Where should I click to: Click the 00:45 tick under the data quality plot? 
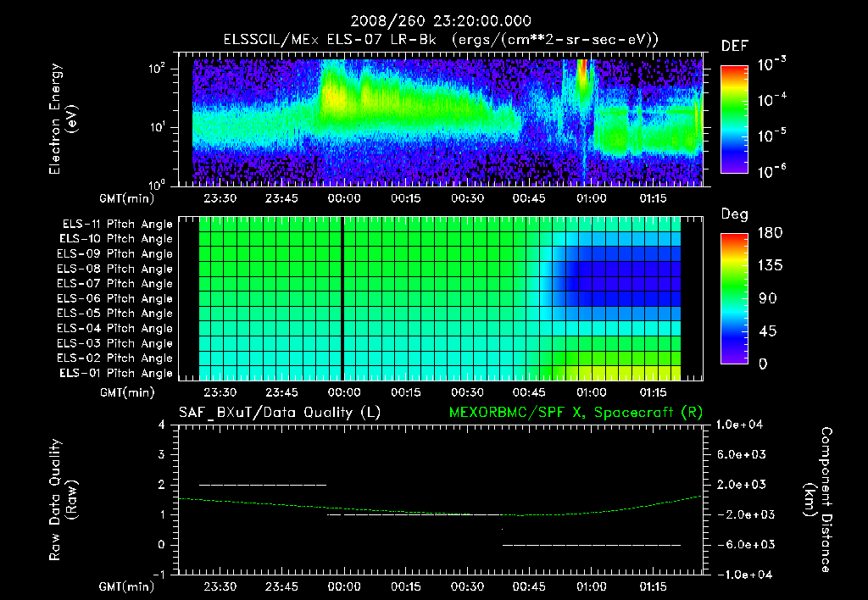pyautogui.click(x=529, y=586)
